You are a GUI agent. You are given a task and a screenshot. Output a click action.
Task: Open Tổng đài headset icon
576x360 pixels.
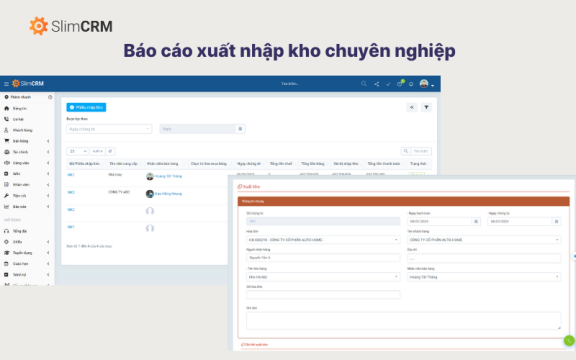(6, 231)
